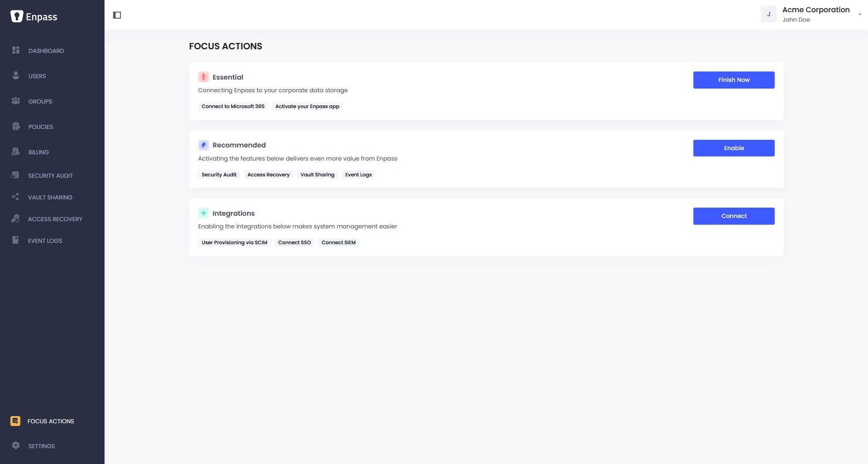Click 'Connecting Enpass to your corporate data storage'

[x=273, y=90]
